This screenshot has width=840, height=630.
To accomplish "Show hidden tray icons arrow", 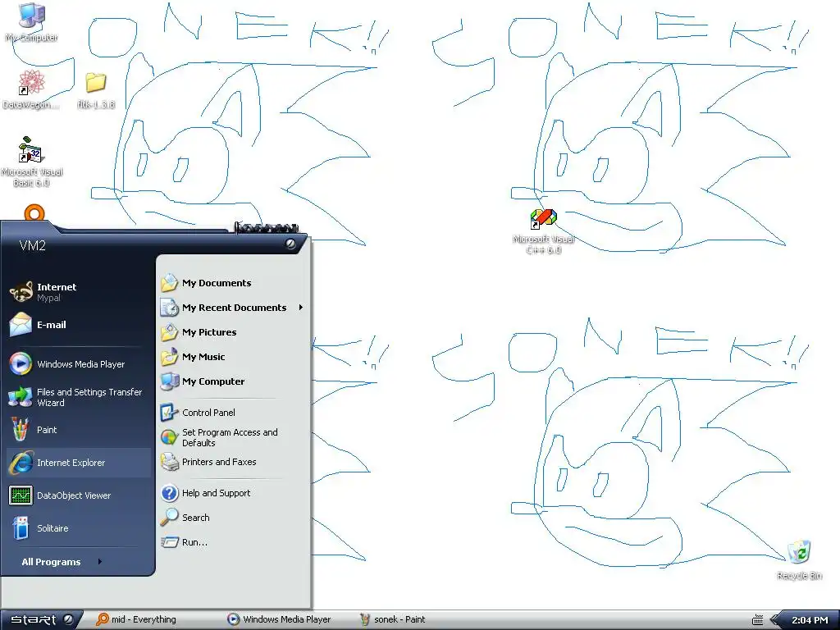I will (x=775, y=620).
